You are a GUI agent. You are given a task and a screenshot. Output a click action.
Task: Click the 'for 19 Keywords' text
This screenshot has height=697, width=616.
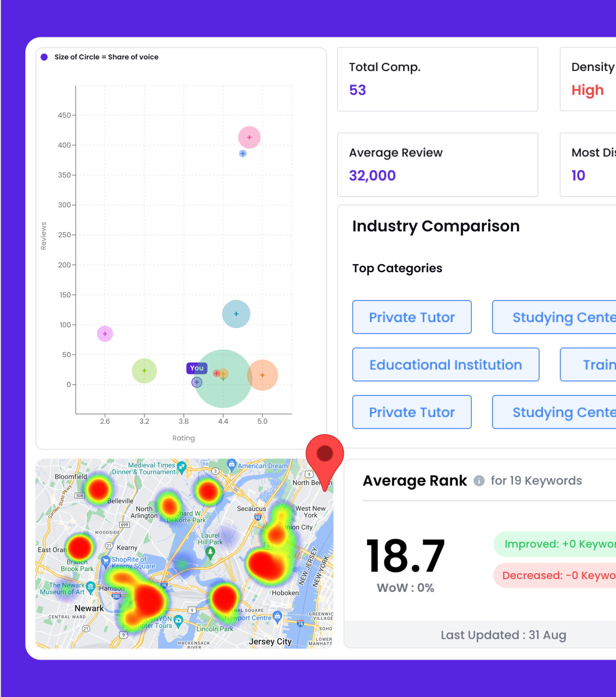point(536,481)
